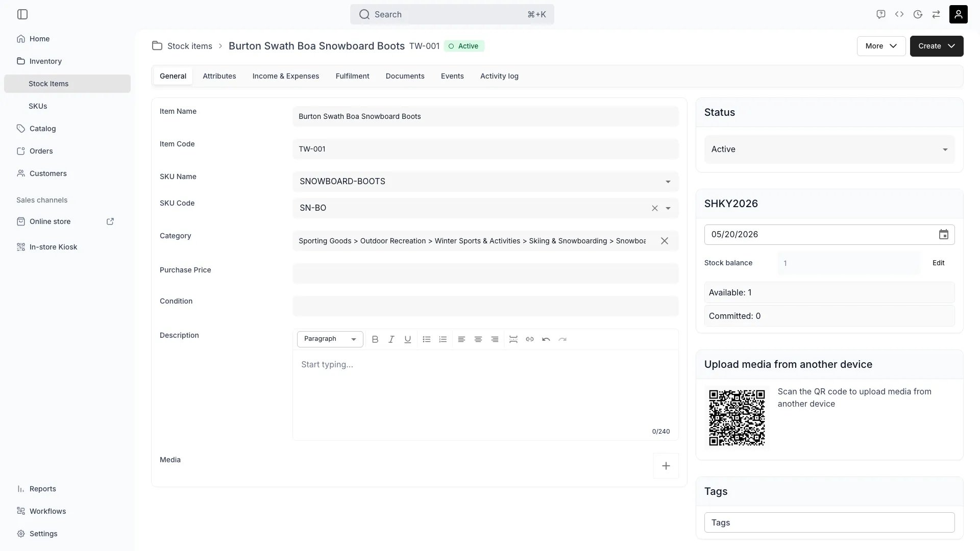Go to the Fulfilment tab

pyautogui.click(x=353, y=76)
